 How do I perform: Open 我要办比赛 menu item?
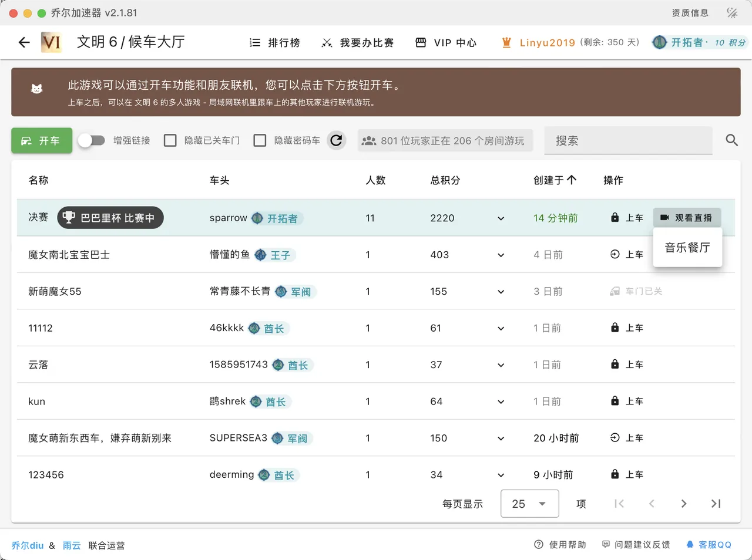pyautogui.click(x=358, y=43)
